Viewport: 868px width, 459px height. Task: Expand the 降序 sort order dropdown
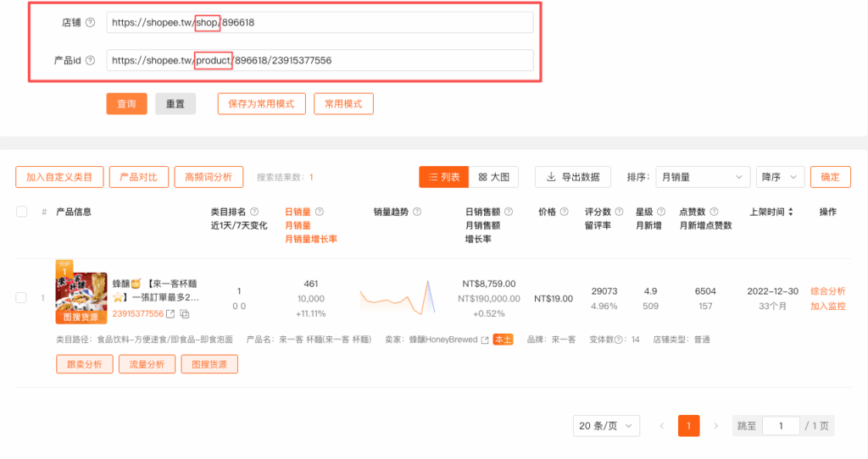[x=780, y=177]
